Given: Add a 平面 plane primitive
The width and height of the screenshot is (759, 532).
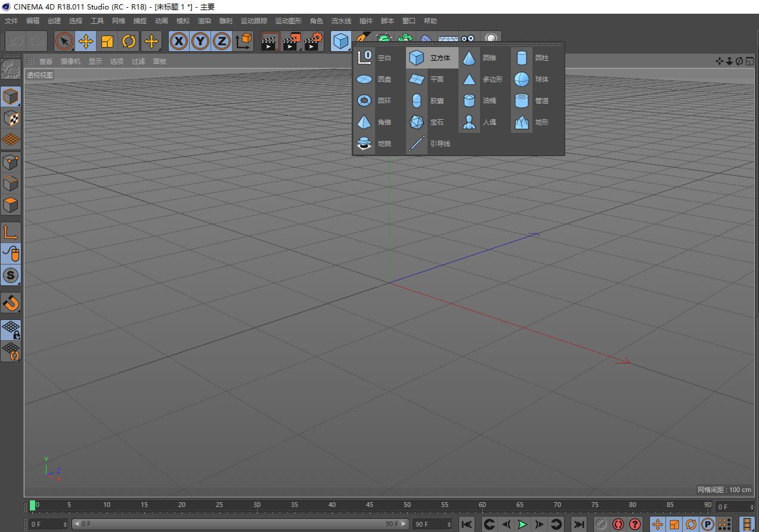Looking at the screenshot, I should pos(432,79).
